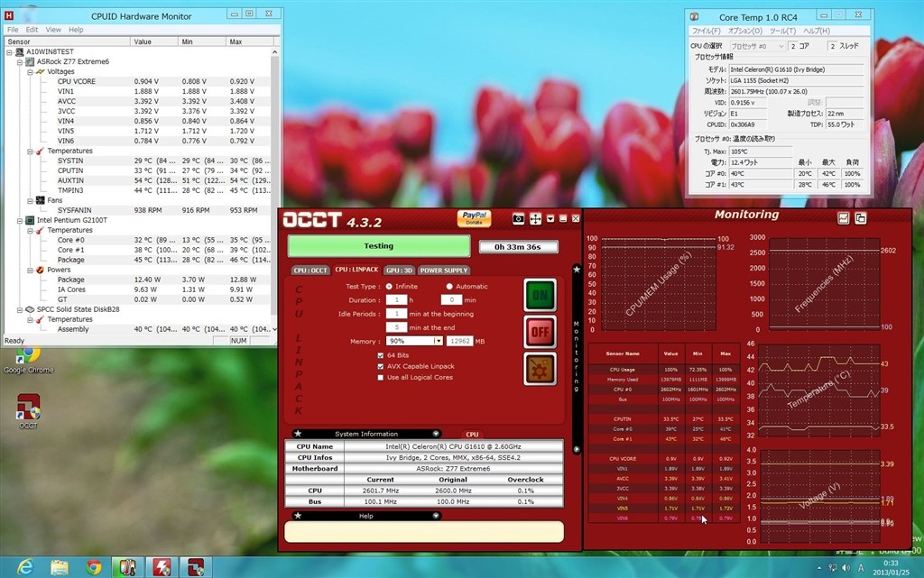Click the Powers flame icon in Hardware Monitor

coord(40,270)
